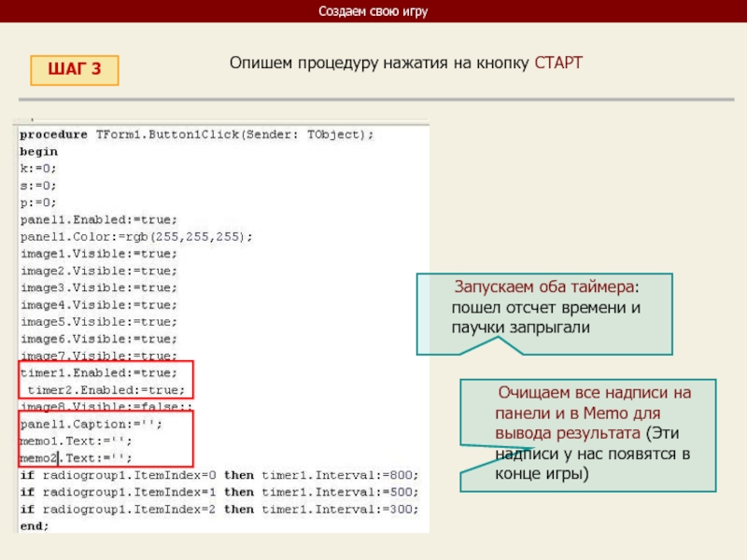Click the code line k:=0;
Image resolution: width=747 pixels, height=560 pixels.
pos(38,169)
